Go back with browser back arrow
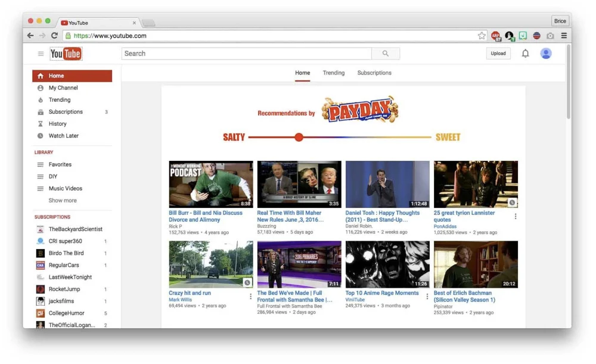 coord(30,36)
